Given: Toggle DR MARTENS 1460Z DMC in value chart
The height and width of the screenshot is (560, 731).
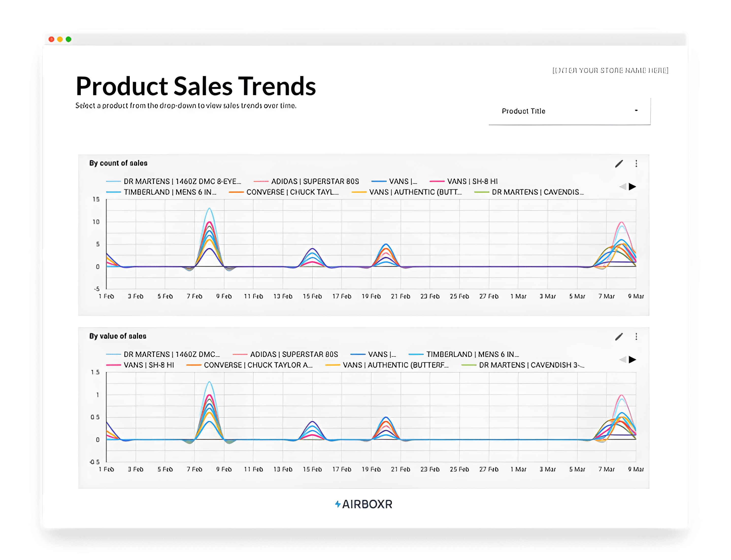Looking at the screenshot, I should (x=163, y=354).
